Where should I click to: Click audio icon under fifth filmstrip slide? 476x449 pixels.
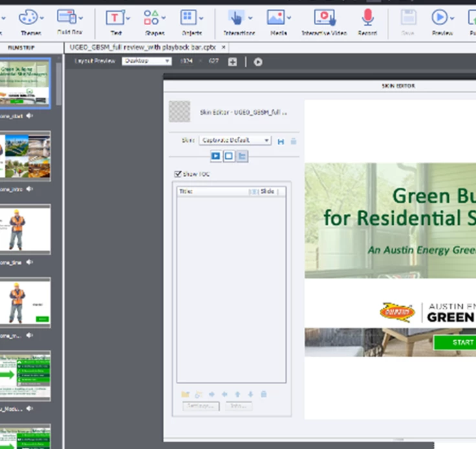[x=30, y=408]
